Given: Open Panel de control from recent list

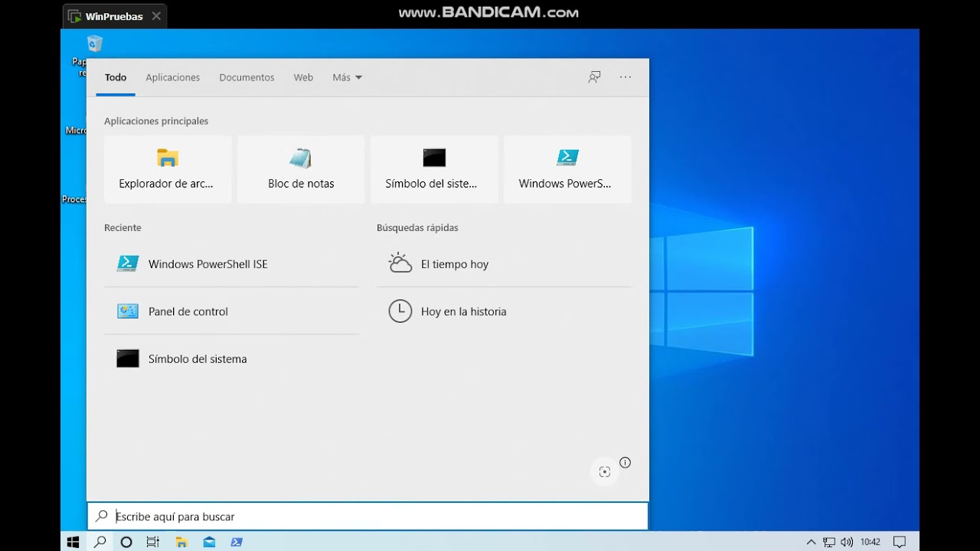Looking at the screenshot, I should point(231,311).
